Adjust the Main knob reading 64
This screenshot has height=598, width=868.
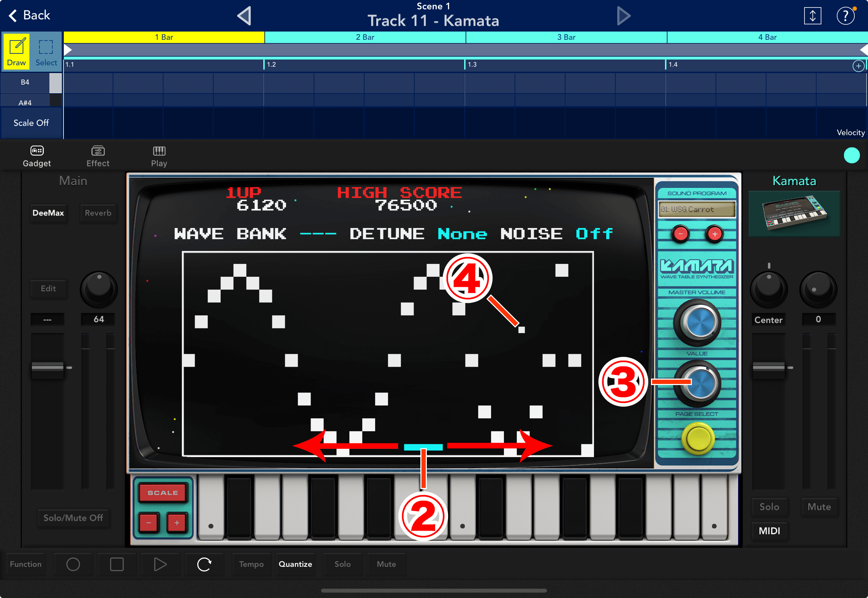pos(99,289)
